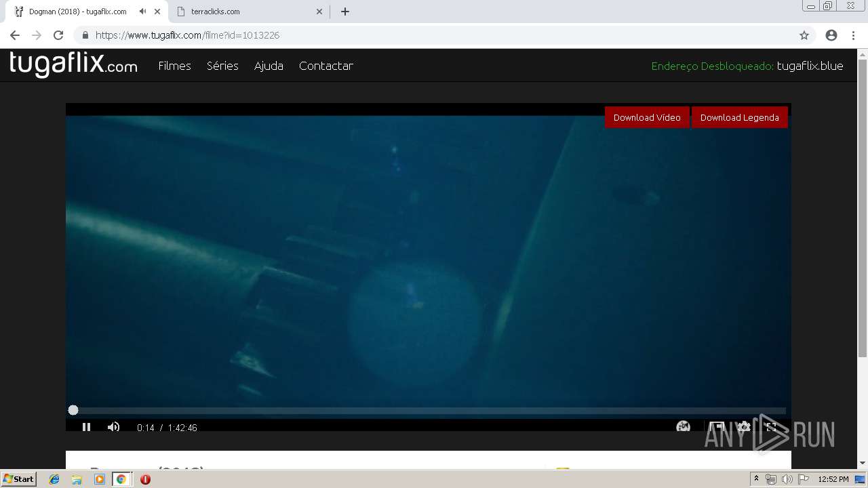Show hidden system tray icons
Viewport: 868px width, 488px height.
pyautogui.click(x=756, y=479)
